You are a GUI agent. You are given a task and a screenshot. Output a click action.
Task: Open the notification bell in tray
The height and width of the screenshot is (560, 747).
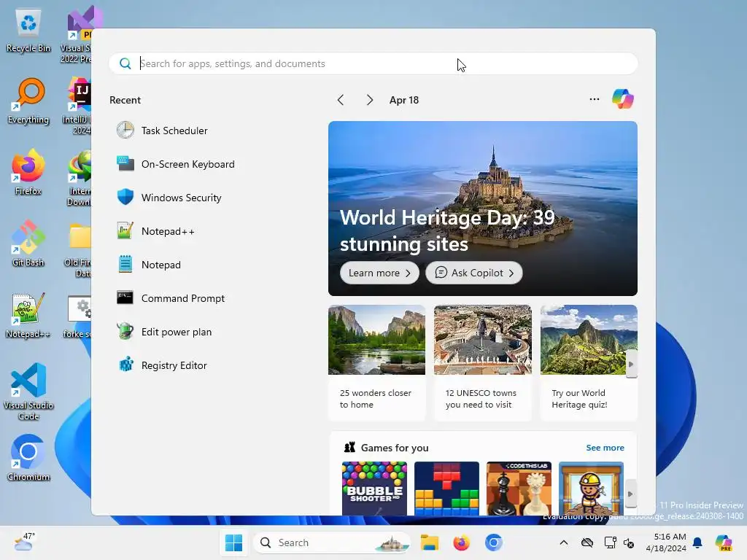click(697, 542)
